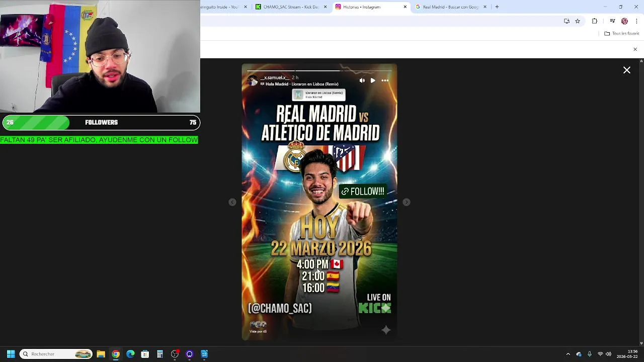Click the sparkle highlight icon on story
The image size is (644, 362).
point(386,330)
